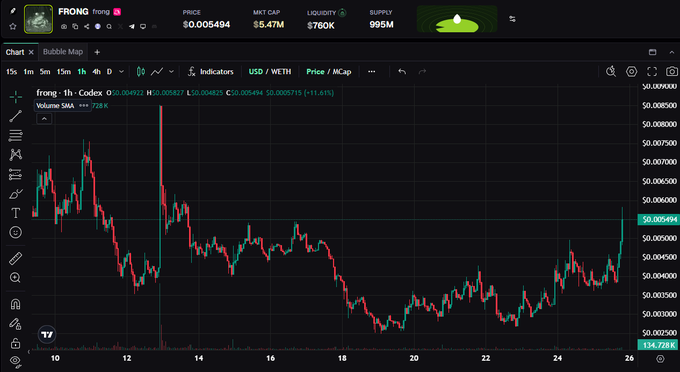
Task: Click the search magnifier icon under FRONG
Action: click(109, 26)
